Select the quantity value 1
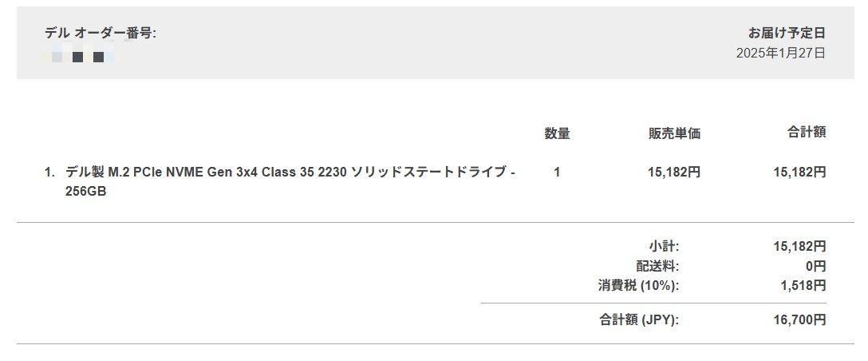 pyautogui.click(x=557, y=173)
